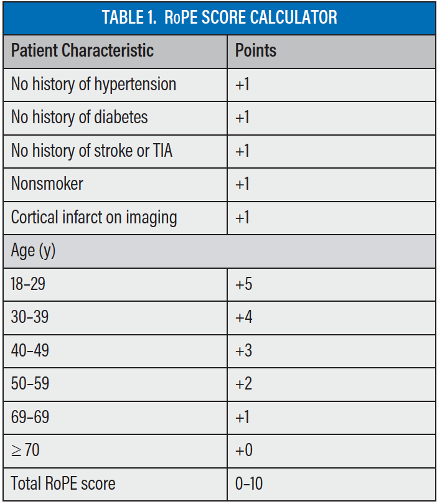Select Cortical infarct on imaging cell
The height and width of the screenshot is (504, 437).
coord(94,218)
